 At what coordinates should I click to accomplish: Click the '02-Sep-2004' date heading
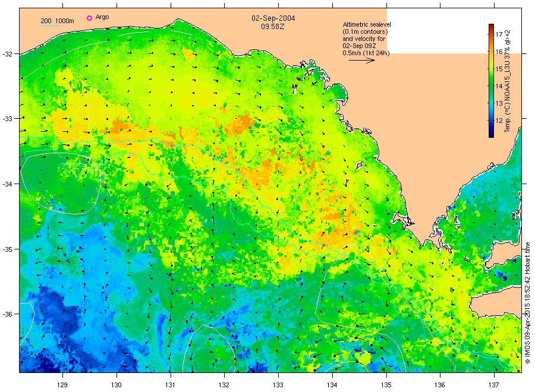coord(273,18)
